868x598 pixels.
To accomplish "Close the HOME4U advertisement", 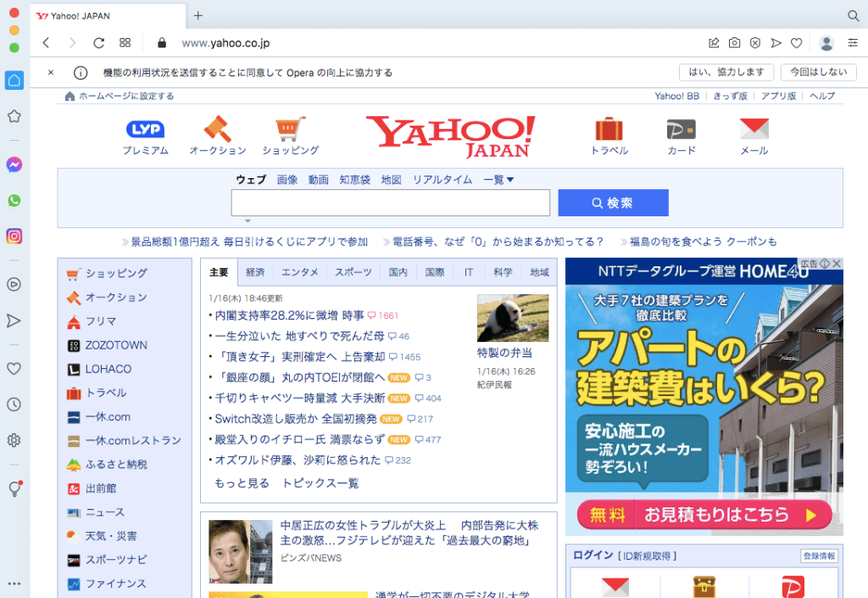I will (837, 264).
